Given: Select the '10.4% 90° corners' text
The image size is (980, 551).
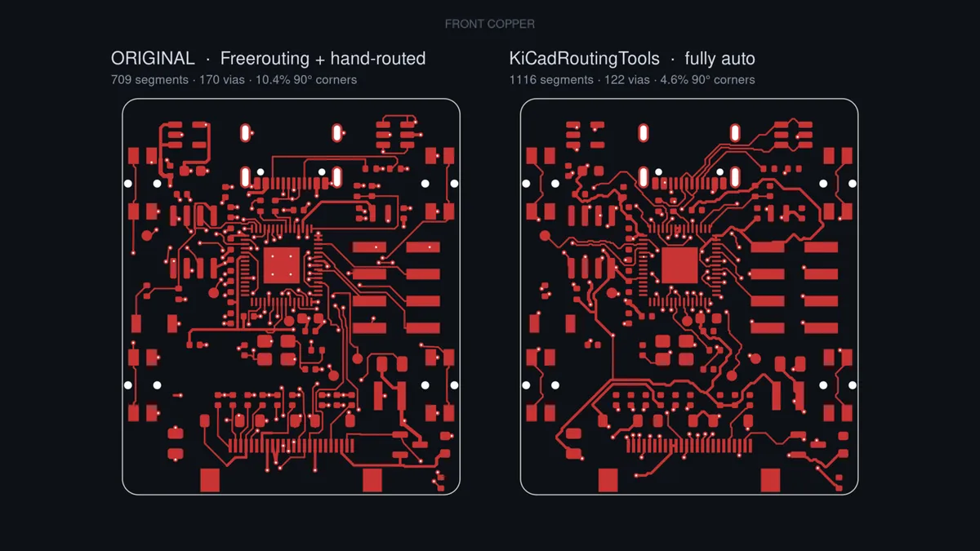Looking at the screenshot, I should pyautogui.click(x=306, y=80).
